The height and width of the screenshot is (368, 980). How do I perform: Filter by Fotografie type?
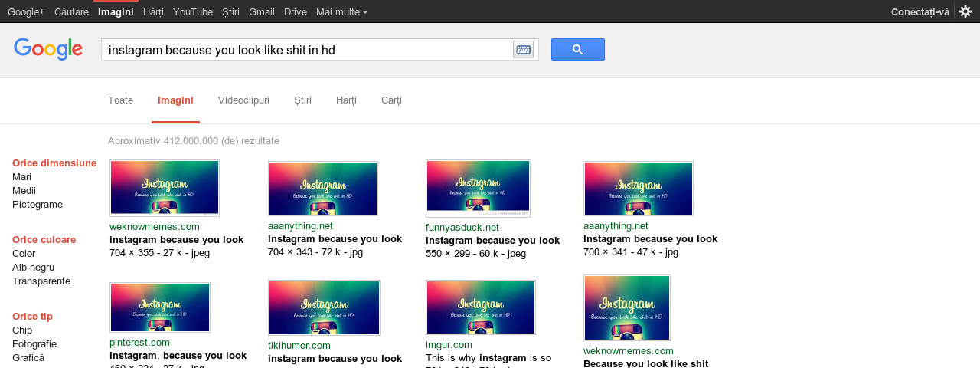[34, 343]
